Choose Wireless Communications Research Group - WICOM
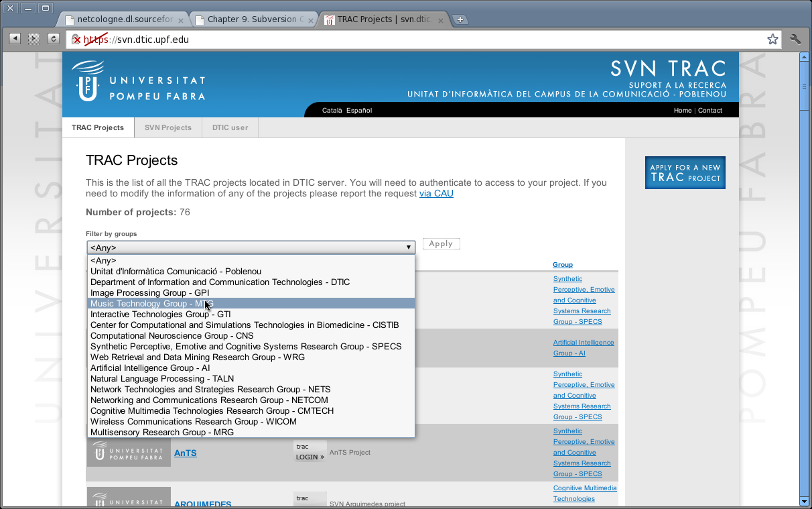 point(251,422)
